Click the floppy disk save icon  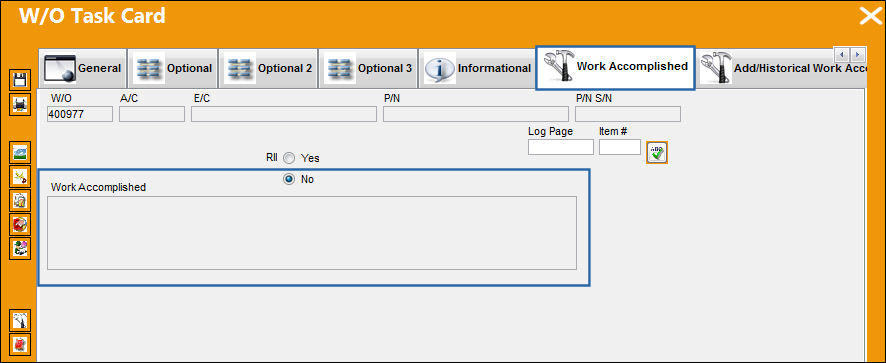tap(20, 80)
